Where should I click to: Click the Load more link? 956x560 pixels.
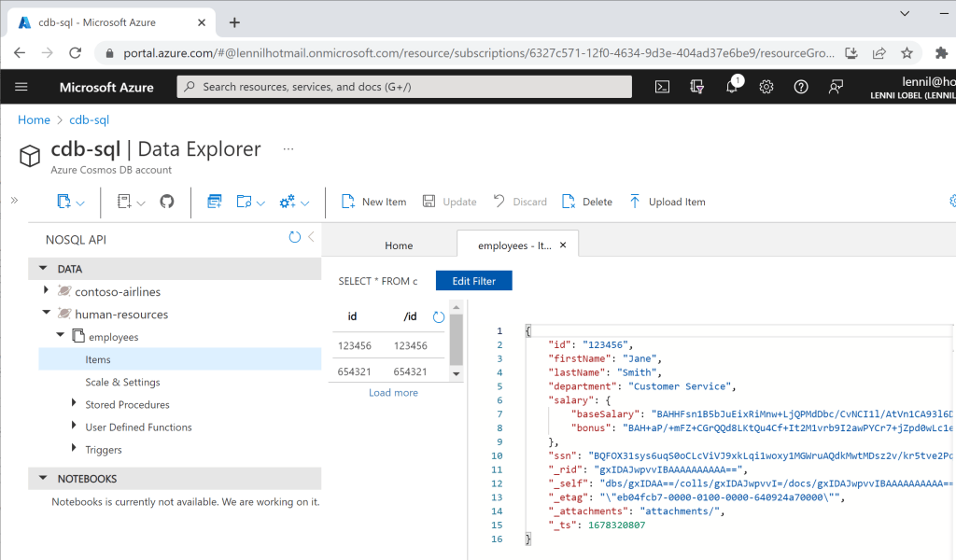[x=393, y=393]
